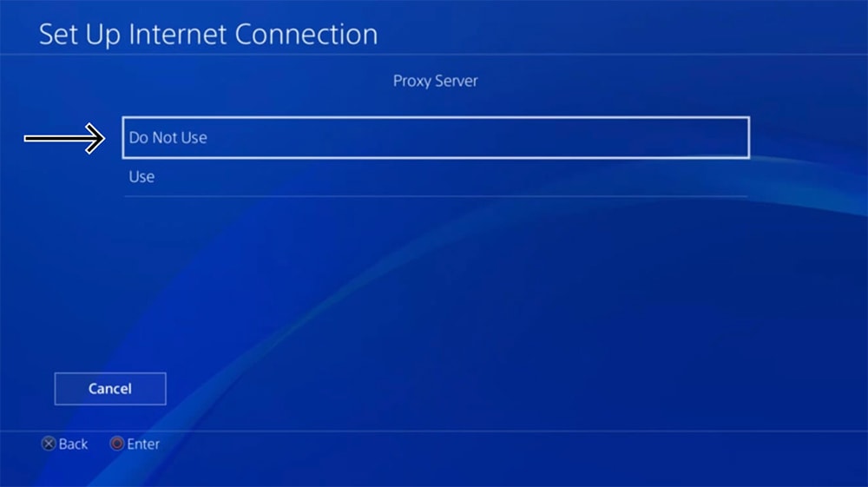Image resolution: width=868 pixels, height=487 pixels.
Task: Click the 'Do Not Use' text label
Action: click(x=168, y=137)
